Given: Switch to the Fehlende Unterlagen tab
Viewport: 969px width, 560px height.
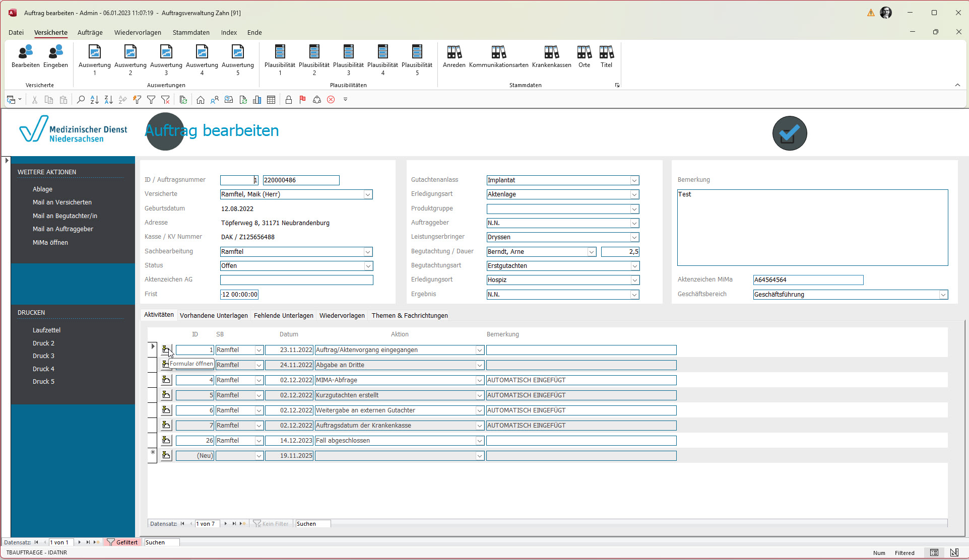Looking at the screenshot, I should 283,315.
